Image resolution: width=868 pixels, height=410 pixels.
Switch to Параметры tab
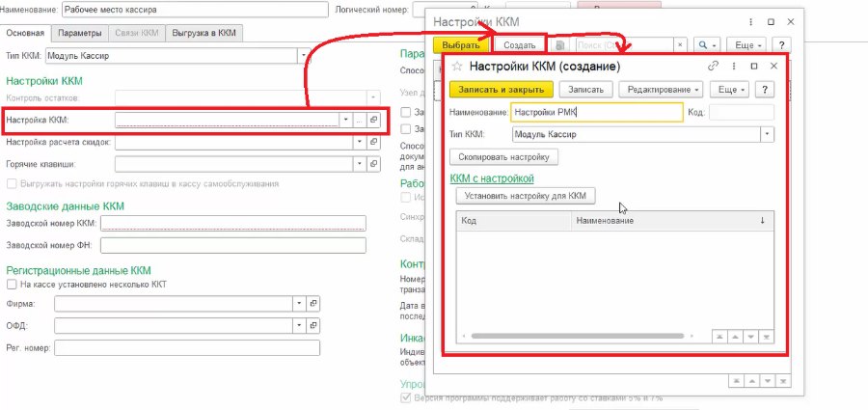pyautogui.click(x=80, y=33)
